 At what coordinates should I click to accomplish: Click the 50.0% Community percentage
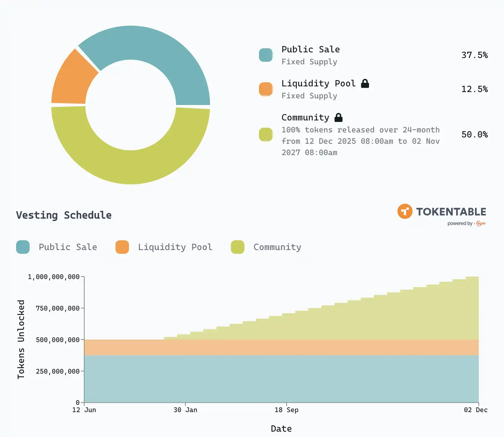[x=474, y=135]
